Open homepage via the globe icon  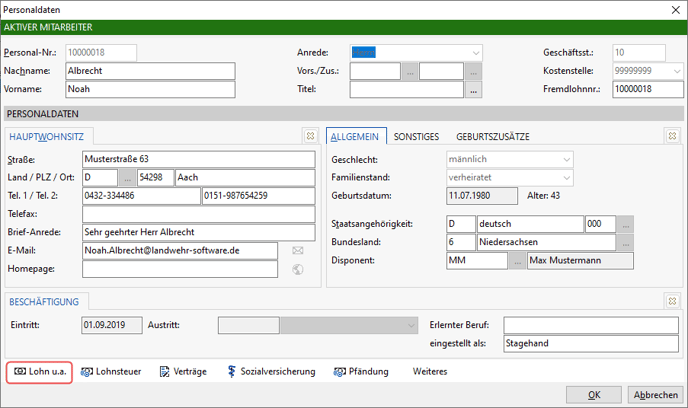(x=298, y=269)
